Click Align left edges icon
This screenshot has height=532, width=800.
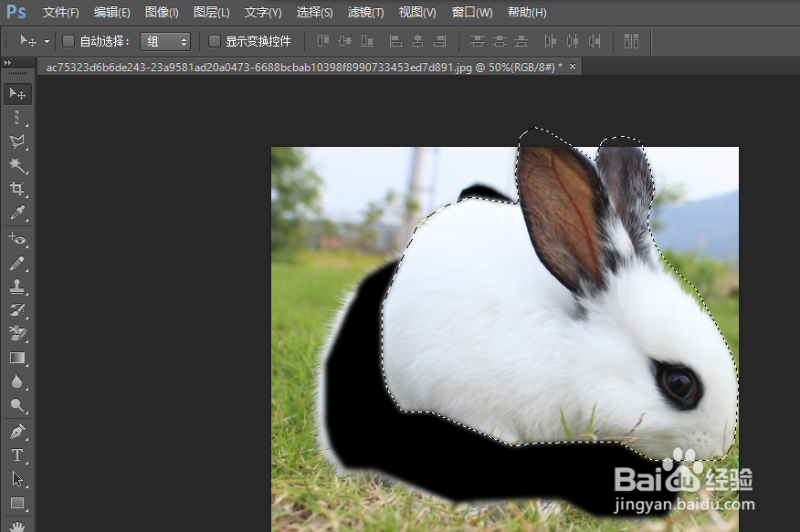395,41
